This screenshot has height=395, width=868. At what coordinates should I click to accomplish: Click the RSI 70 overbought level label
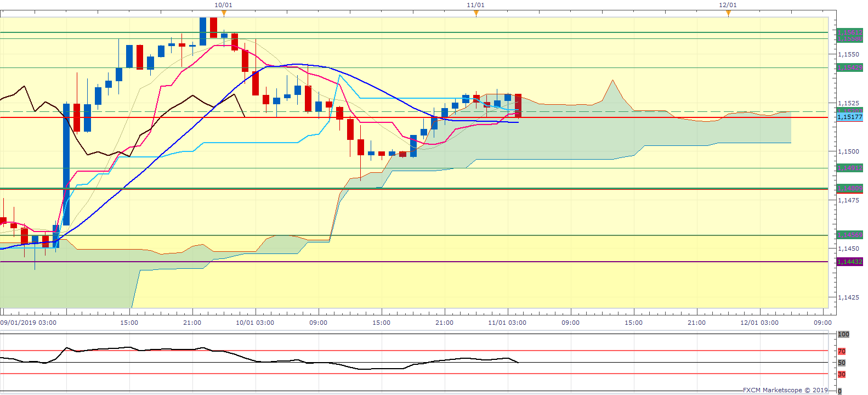coord(842,351)
